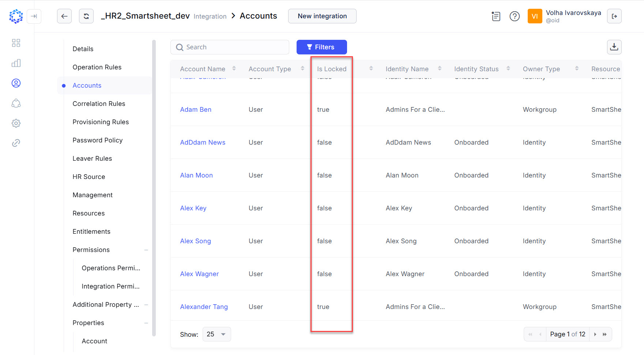Click the link connections icon in sidebar
Image resolution: width=644 pixels, height=355 pixels.
click(16, 143)
